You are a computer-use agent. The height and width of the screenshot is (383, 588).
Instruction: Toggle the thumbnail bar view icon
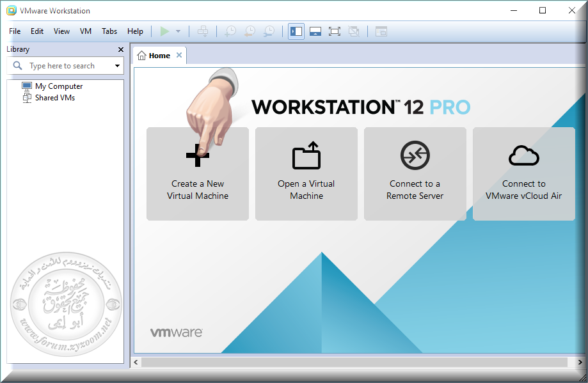click(315, 31)
